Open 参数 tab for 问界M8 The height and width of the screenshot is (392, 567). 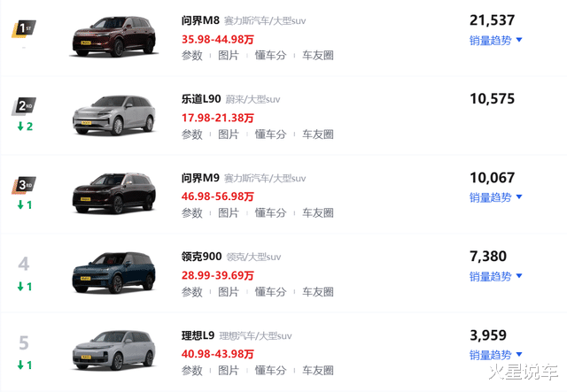(192, 56)
